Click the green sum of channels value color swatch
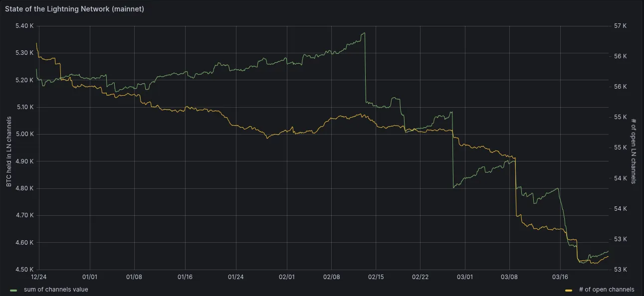The height and width of the screenshot is (296, 644). [x=13, y=290]
